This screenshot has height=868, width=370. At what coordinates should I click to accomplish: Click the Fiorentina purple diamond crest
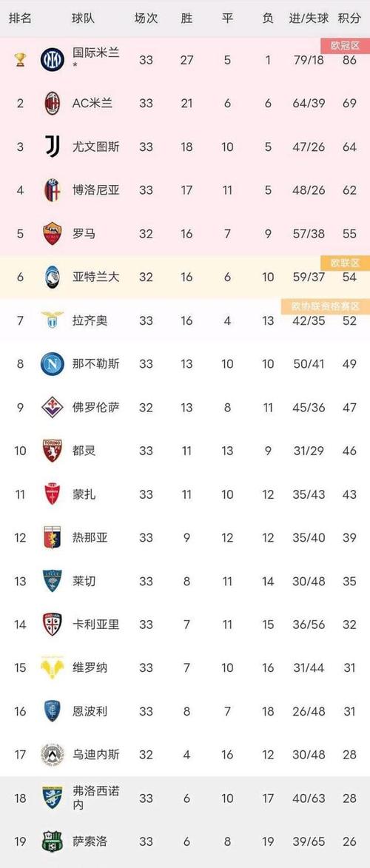click(52, 408)
